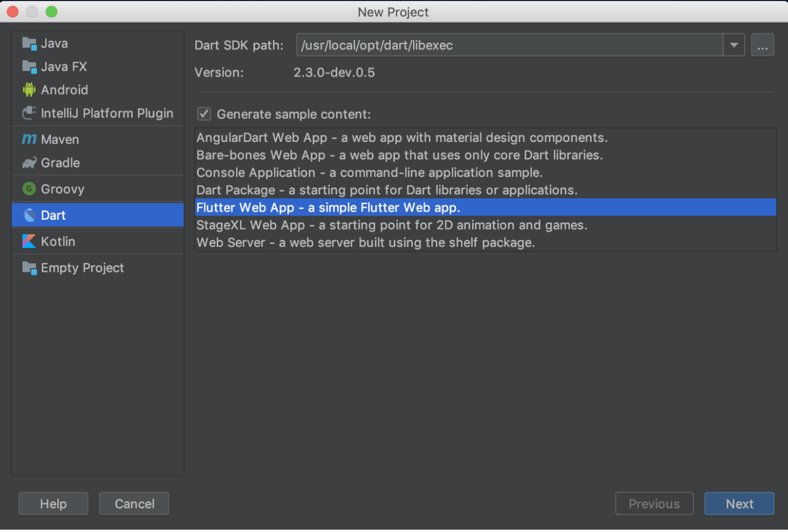Select Bare-bones Web App template
This screenshot has width=788, height=532.
pos(486,155)
